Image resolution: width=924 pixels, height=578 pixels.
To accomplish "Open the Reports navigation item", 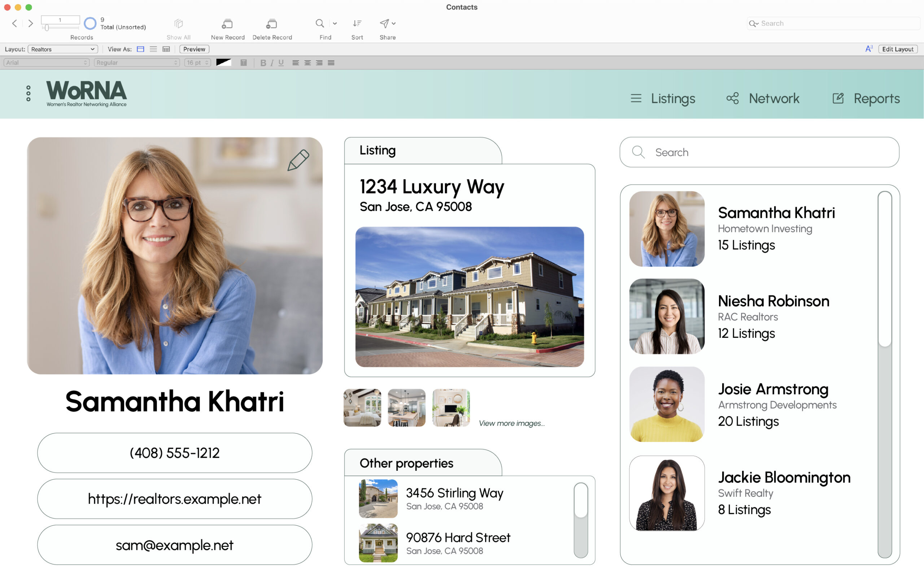I will (866, 99).
